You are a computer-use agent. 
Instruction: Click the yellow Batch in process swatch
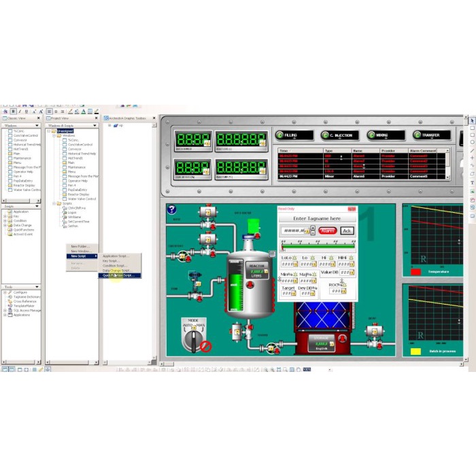(x=415, y=352)
